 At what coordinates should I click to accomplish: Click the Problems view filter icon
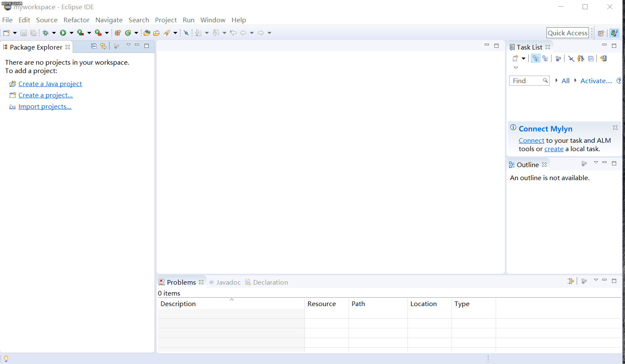pyautogui.click(x=570, y=281)
